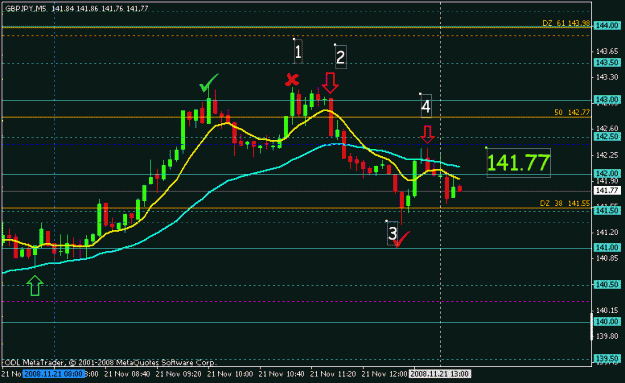Click the 21 Nov 11:20 time label
This screenshot has height=383, width=625.
click(333, 374)
